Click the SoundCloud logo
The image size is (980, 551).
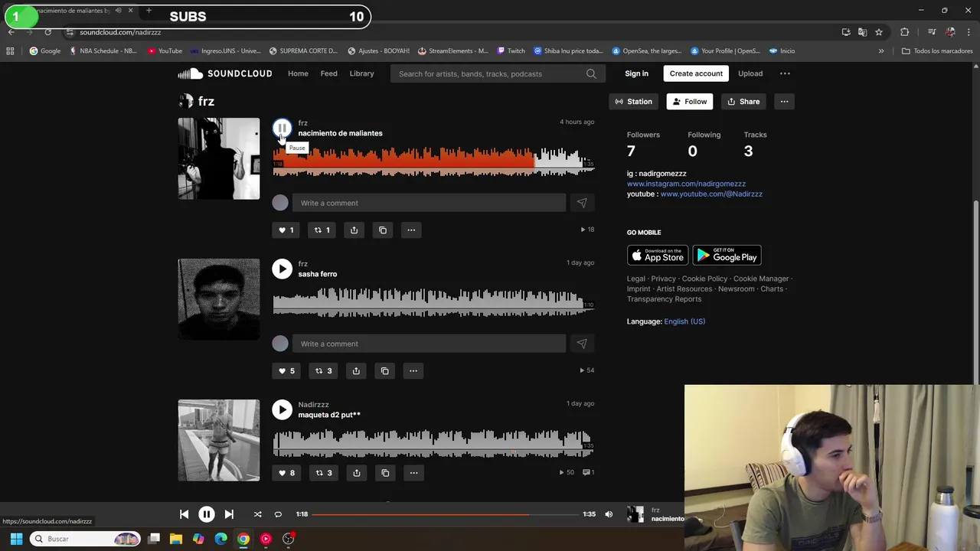(225, 73)
